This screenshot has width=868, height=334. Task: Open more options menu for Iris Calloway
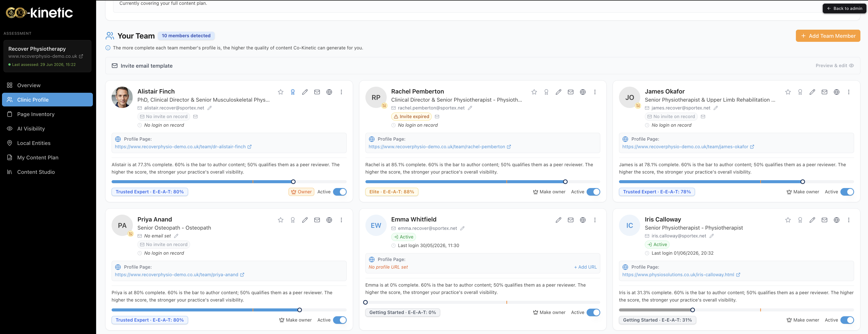[x=849, y=220]
